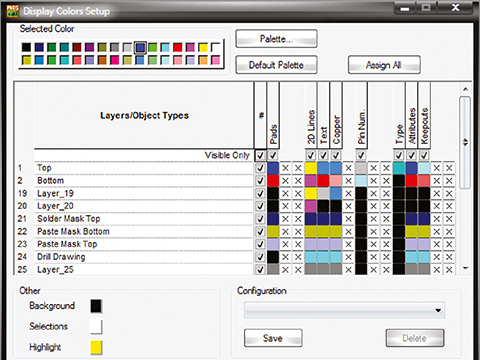This screenshot has width=480, height=360.
Task: Set Top layer Pin Num. color cell
Action: pos(361,168)
